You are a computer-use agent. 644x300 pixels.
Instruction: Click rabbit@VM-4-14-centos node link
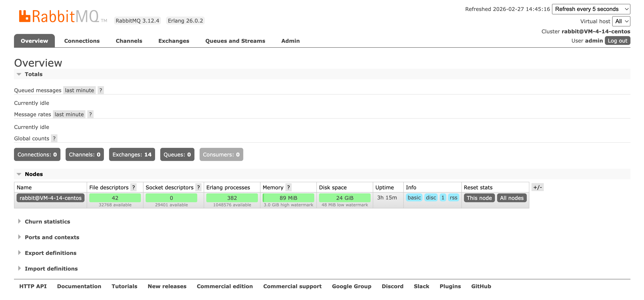pyautogui.click(x=51, y=198)
